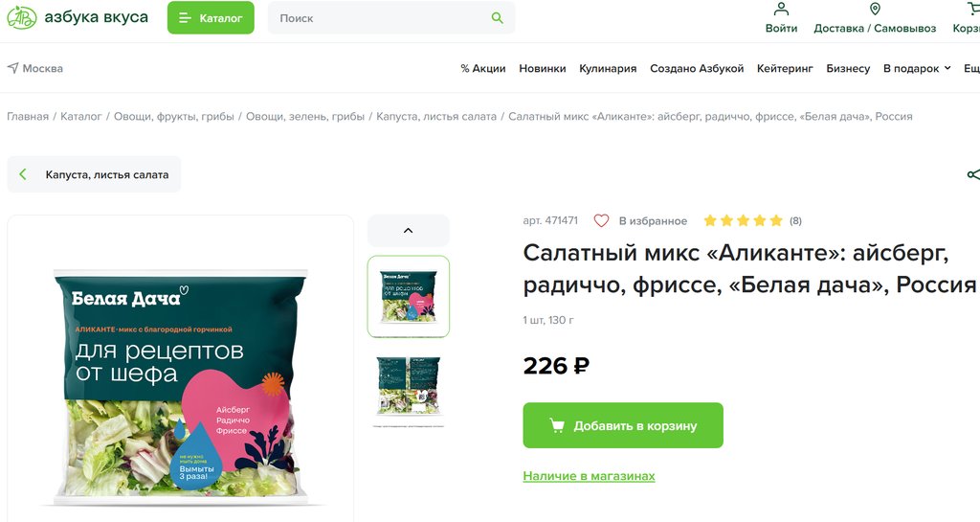Open the % Акции menu item
The height and width of the screenshot is (522, 980).
[x=483, y=68]
